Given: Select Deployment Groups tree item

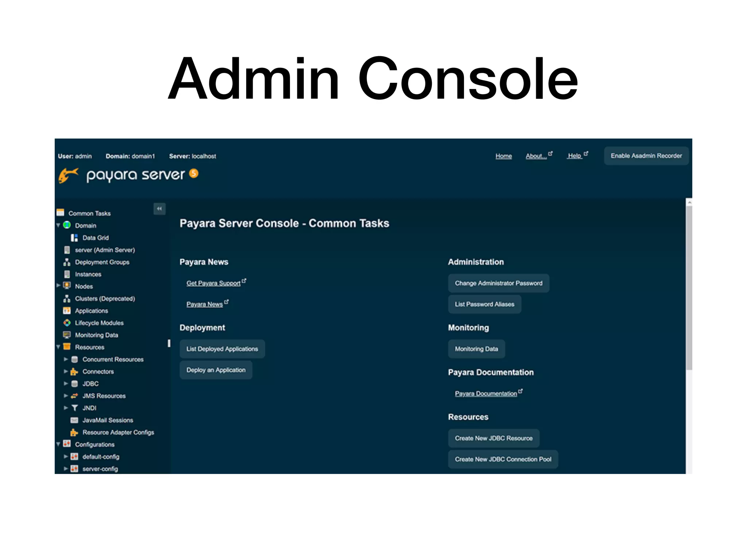Looking at the screenshot, I should 102,262.
